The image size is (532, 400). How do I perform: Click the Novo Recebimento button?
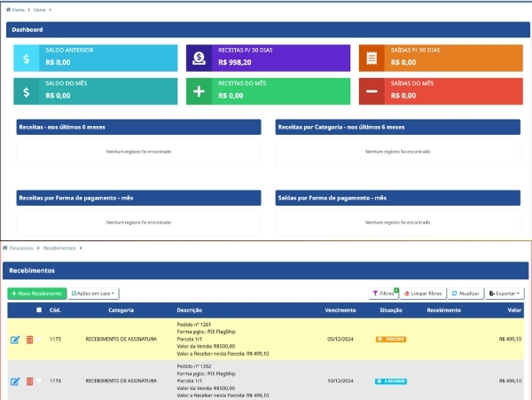coord(36,293)
